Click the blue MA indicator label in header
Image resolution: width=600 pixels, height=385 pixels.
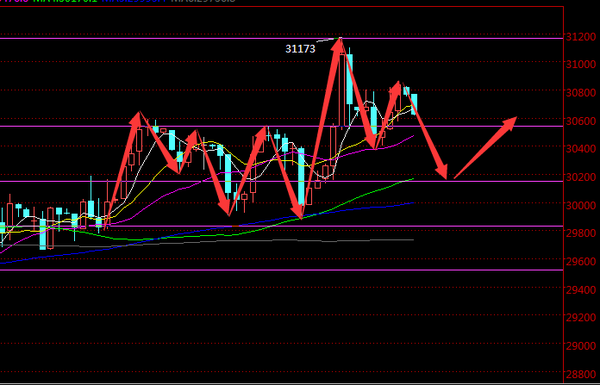[x=134, y=1]
